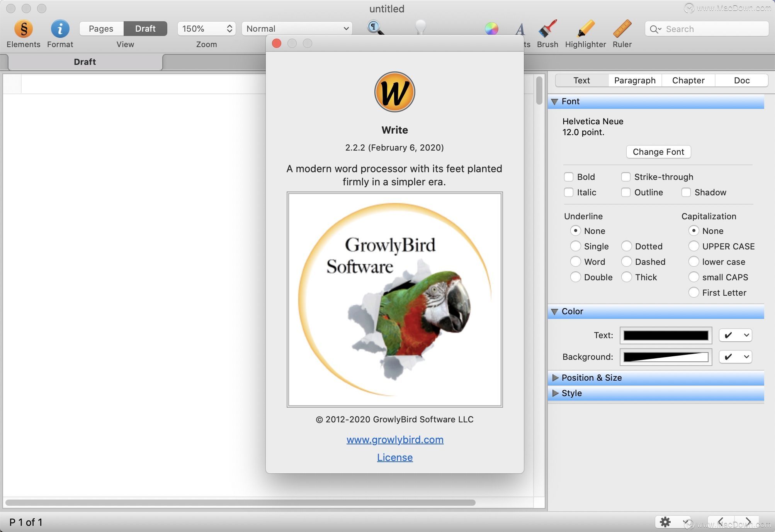
Task: Toggle invisibles via the pilcrow magnifier icon
Action: [375, 27]
